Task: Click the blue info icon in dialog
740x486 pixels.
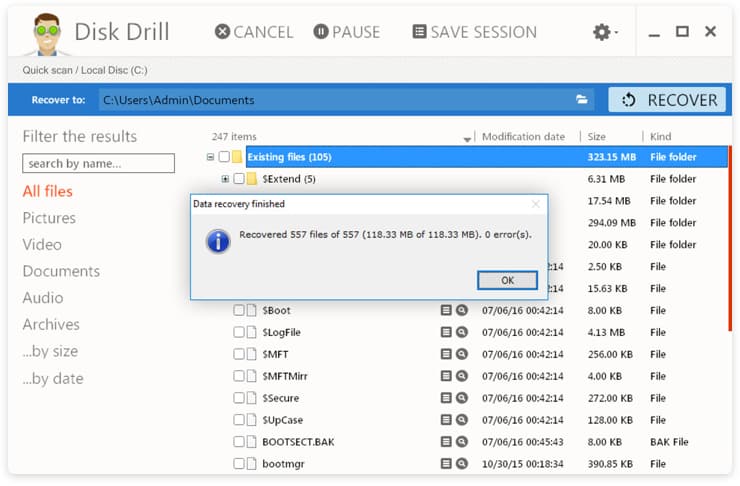Action: click(x=218, y=242)
